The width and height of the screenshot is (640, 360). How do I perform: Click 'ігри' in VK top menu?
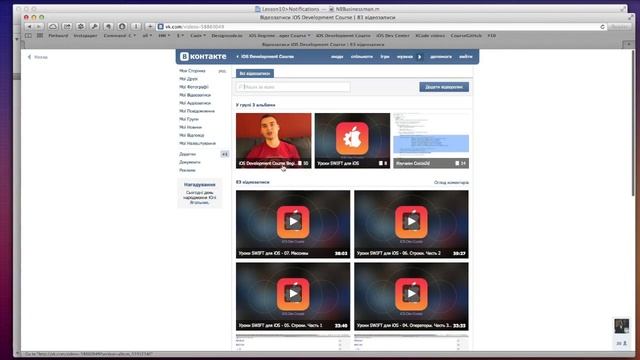pyautogui.click(x=384, y=57)
